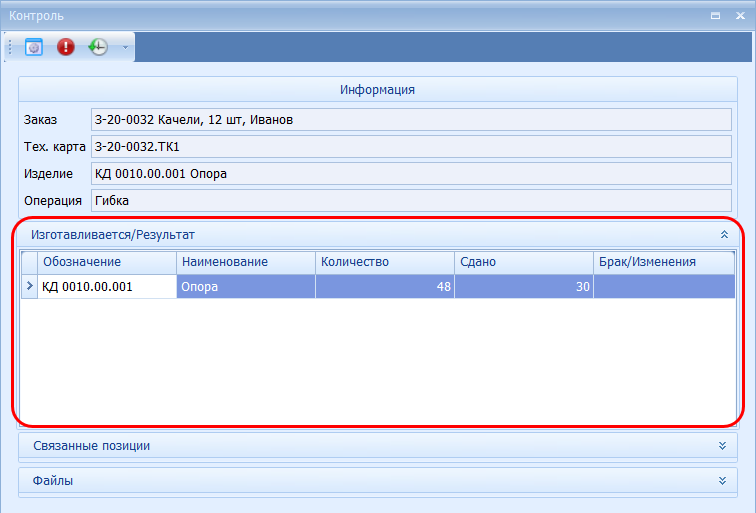756x513 pixels.
Task: Select the КД 0010.00.001 table cell
Action: coord(107,287)
